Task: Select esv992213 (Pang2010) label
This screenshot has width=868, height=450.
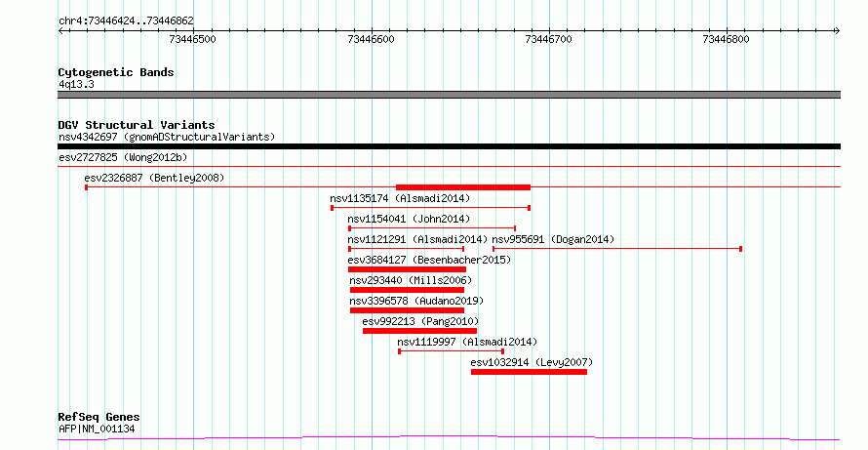Action: click(420, 321)
